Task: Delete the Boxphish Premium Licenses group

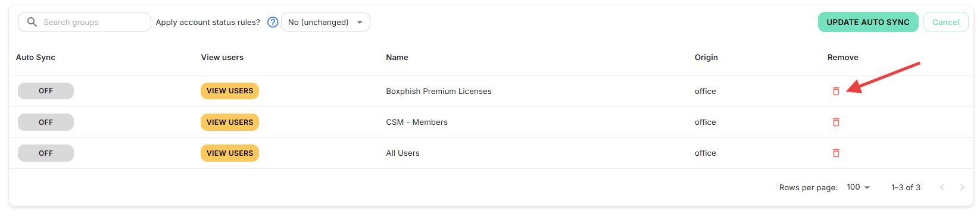Action: [836, 91]
